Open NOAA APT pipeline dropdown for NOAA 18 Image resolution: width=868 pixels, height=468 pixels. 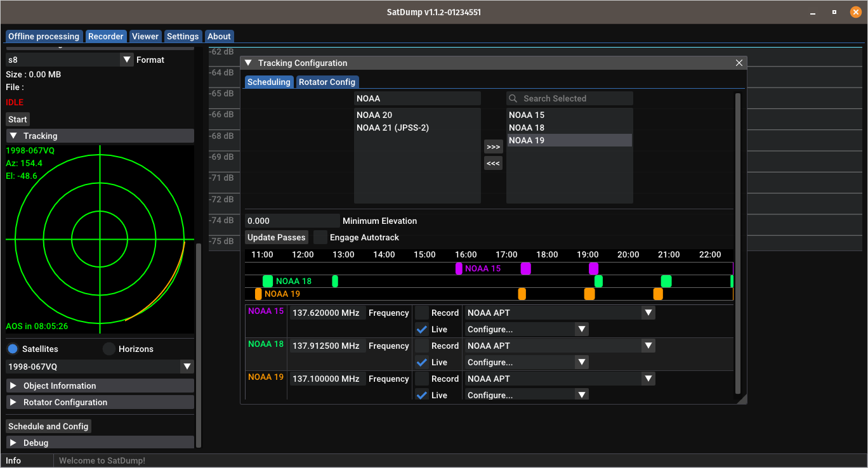560,346
